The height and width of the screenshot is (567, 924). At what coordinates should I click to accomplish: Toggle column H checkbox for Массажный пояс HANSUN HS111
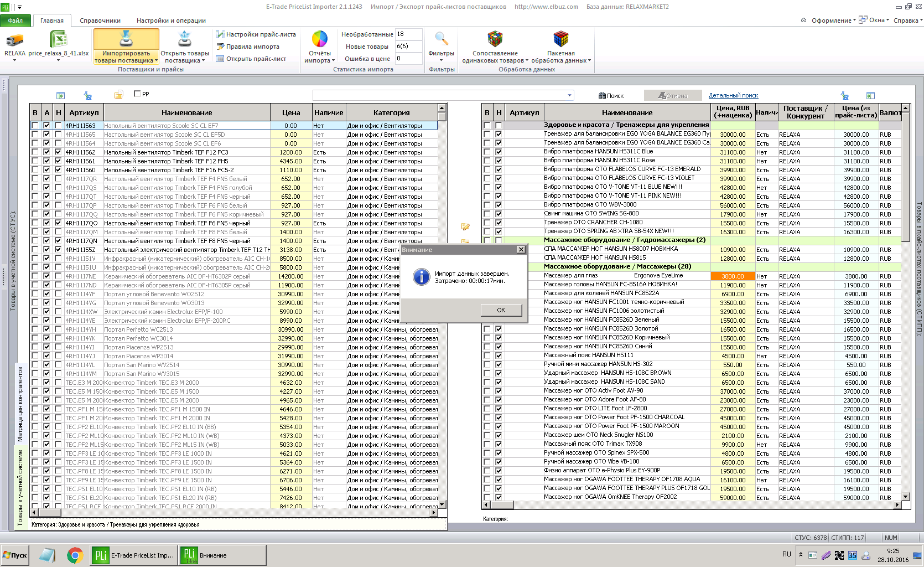[x=499, y=355]
